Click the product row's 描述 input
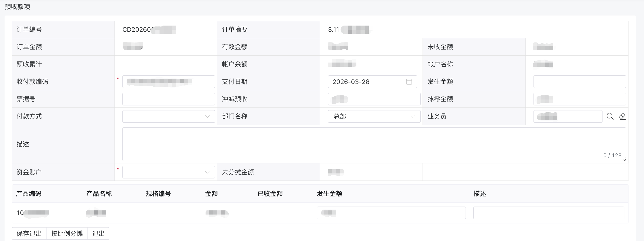 549,213
